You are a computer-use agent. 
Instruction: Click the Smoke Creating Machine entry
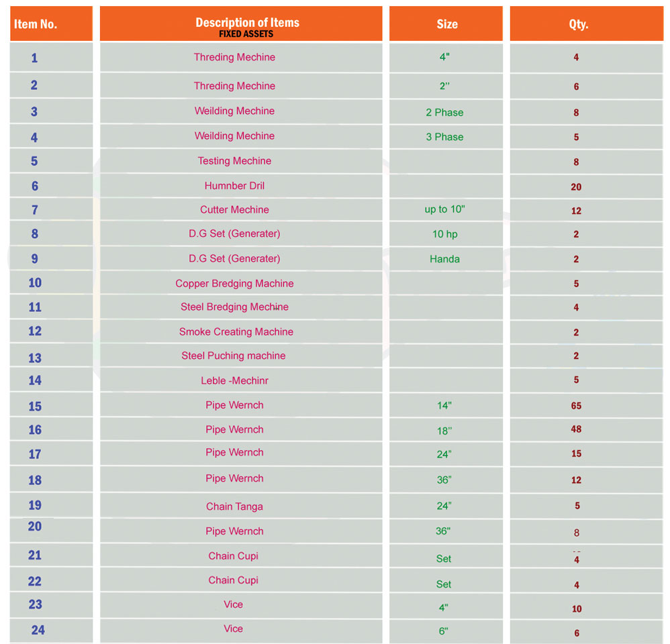point(236,332)
